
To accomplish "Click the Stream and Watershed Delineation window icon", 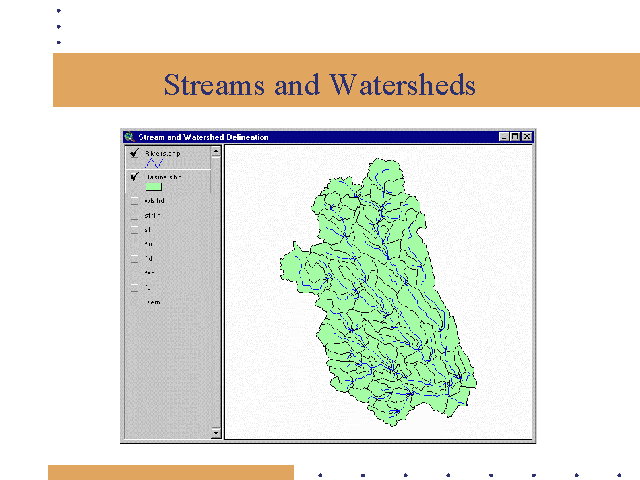I will (129, 137).
